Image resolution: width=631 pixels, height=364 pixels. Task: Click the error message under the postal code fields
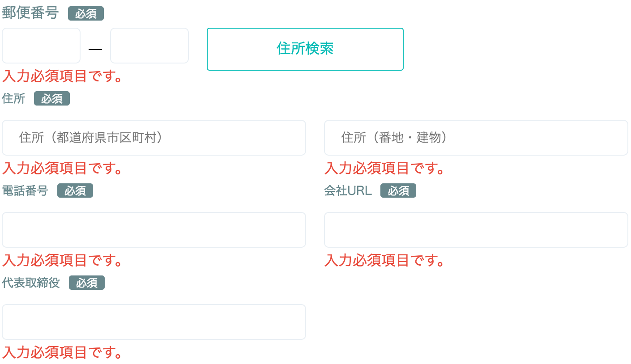[x=63, y=76]
